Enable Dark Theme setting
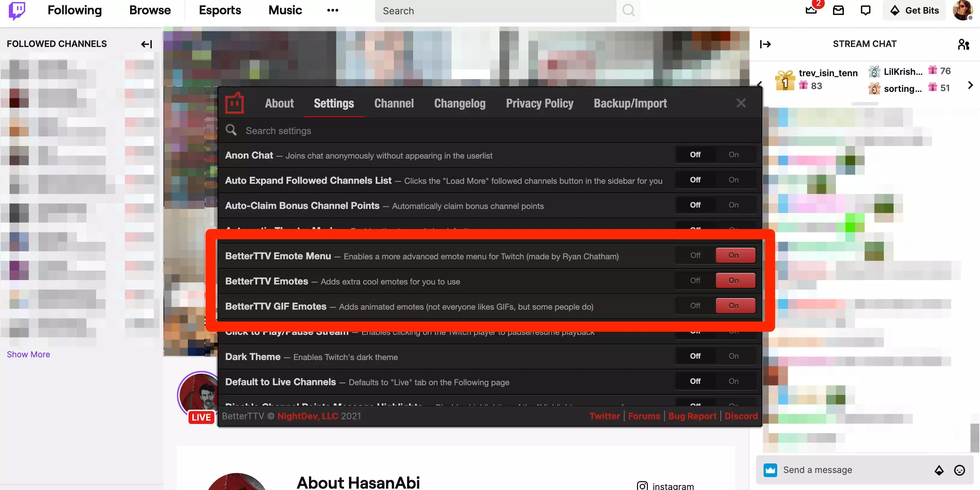This screenshot has width=980, height=490. click(x=734, y=356)
